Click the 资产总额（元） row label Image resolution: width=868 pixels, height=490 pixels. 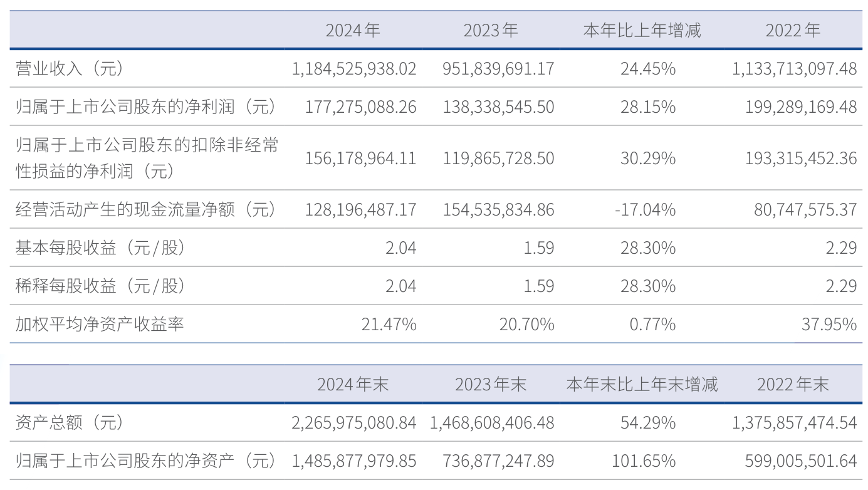pyautogui.click(x=69, y=423)
